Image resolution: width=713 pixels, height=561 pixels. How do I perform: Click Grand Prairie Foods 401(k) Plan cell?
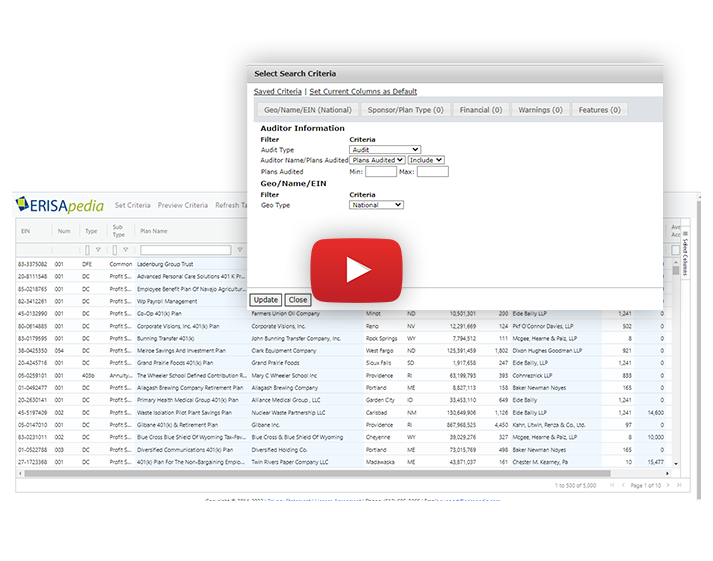coord(175,363)
